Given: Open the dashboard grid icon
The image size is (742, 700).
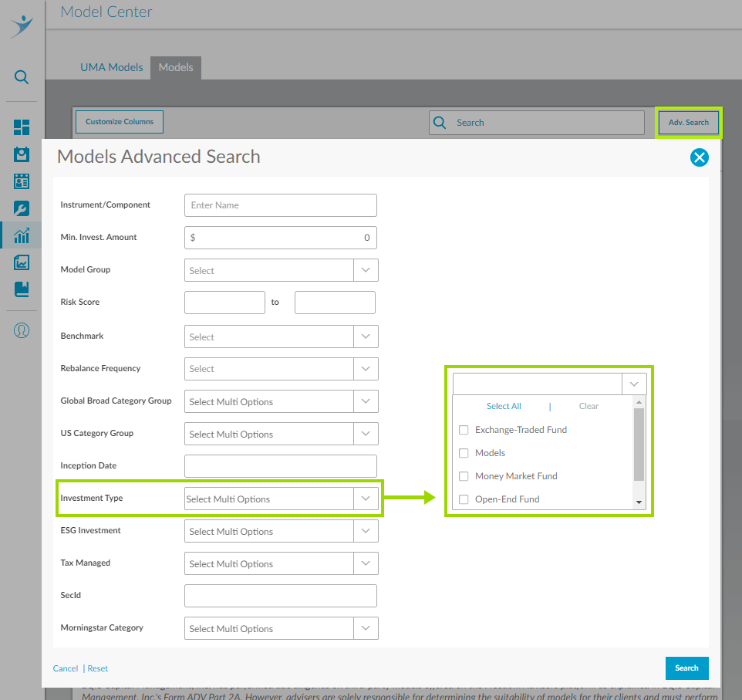Looking at the screenshot, I should [x=22, y=127].
